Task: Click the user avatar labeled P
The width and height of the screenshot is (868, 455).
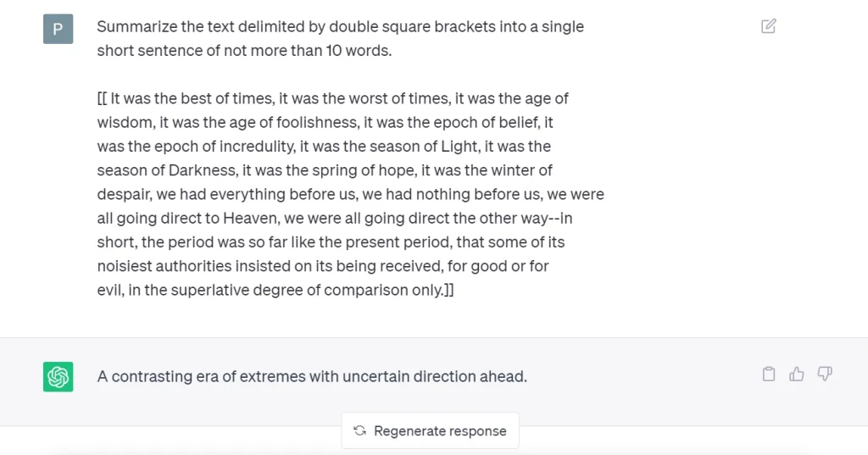Action: 58,29
